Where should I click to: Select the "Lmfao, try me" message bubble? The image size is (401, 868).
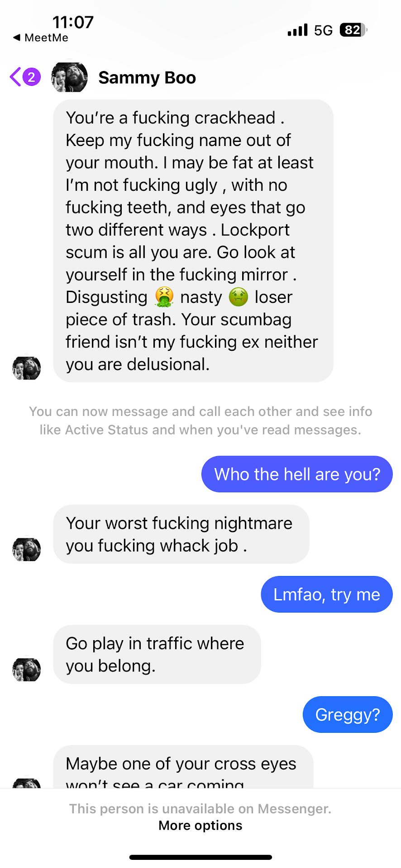[326, 594]
